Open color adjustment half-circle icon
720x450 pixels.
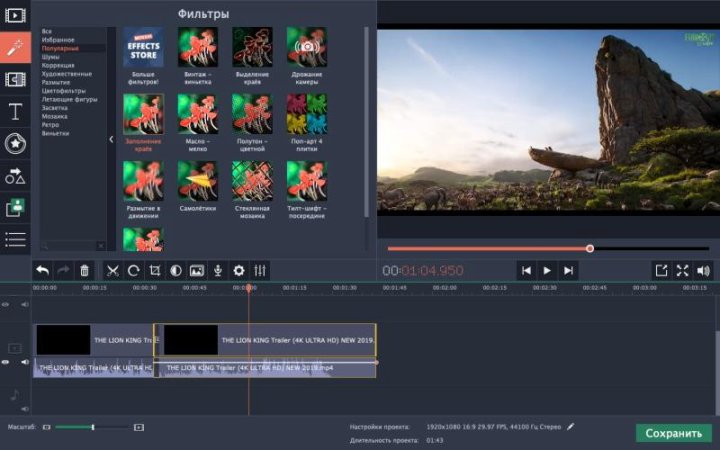[175, 270]
